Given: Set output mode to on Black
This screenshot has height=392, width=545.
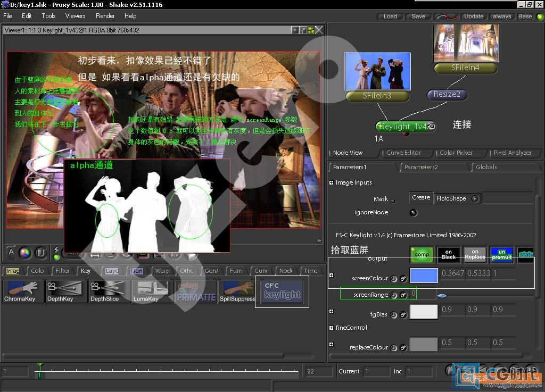Looking at the screenshot, I should (448, 254).
